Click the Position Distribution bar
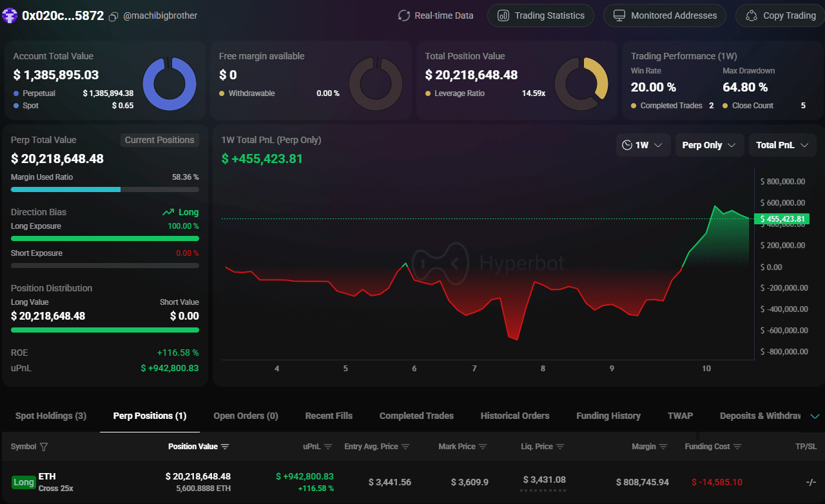This screenshot has height=504, width=825. 105,330
